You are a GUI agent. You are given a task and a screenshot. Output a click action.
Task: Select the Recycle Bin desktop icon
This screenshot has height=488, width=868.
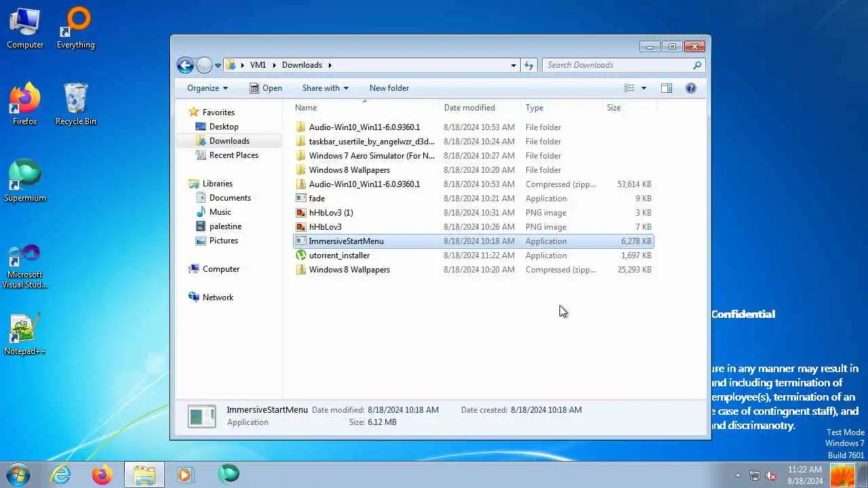click(x=76, y=104)
